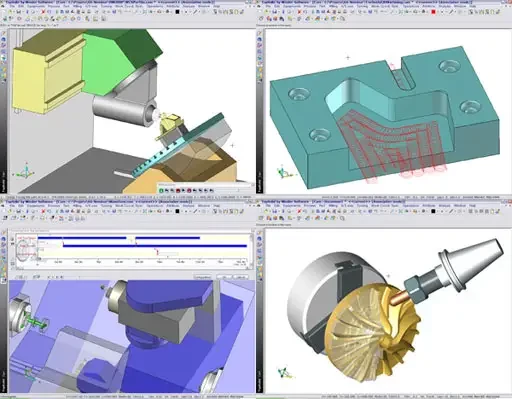This screenshot has width=512, height=399.
Task: Open black color swatch in impeller window toolbar
Action: point(433,211)
